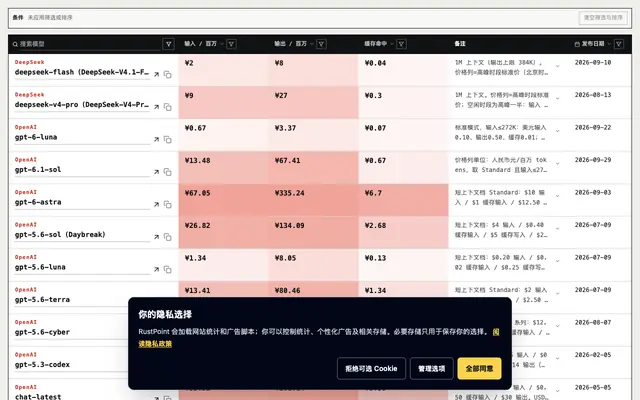Viewport: 640px width, 400px height.
Task: Click the 你的隐私选择 banner heading
Action: (x=165, y=314)
